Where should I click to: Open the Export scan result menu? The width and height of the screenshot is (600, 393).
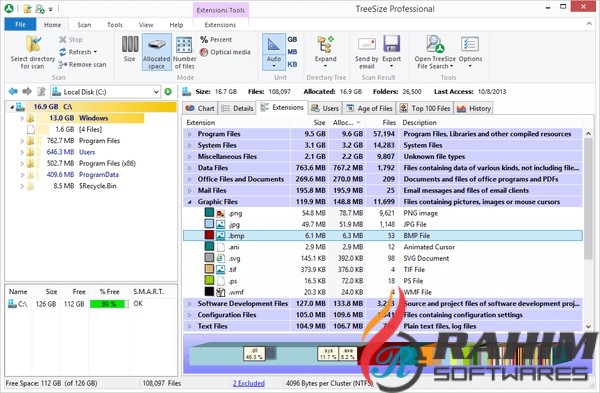pos(391,52)
